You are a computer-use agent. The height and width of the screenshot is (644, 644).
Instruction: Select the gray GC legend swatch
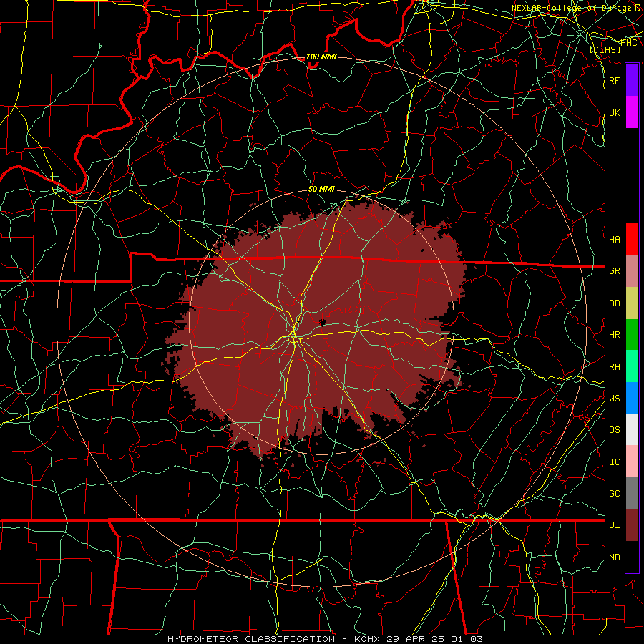632,493
